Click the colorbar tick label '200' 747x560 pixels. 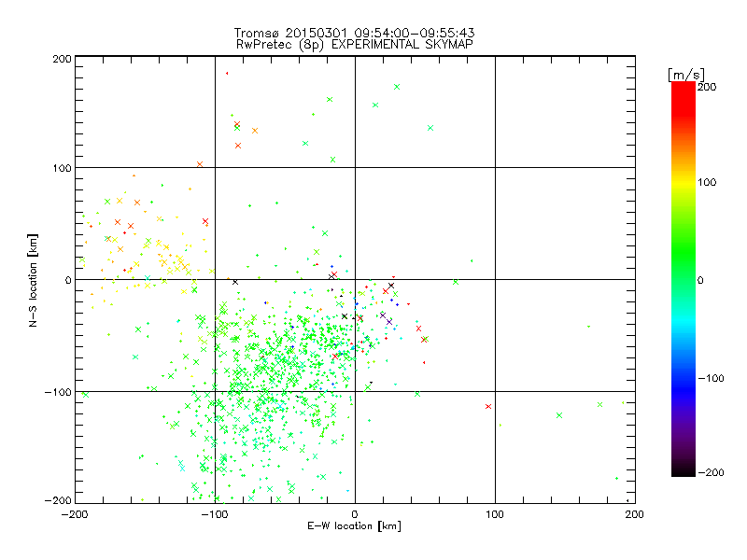pyautogui.click(x=707, y=87)
